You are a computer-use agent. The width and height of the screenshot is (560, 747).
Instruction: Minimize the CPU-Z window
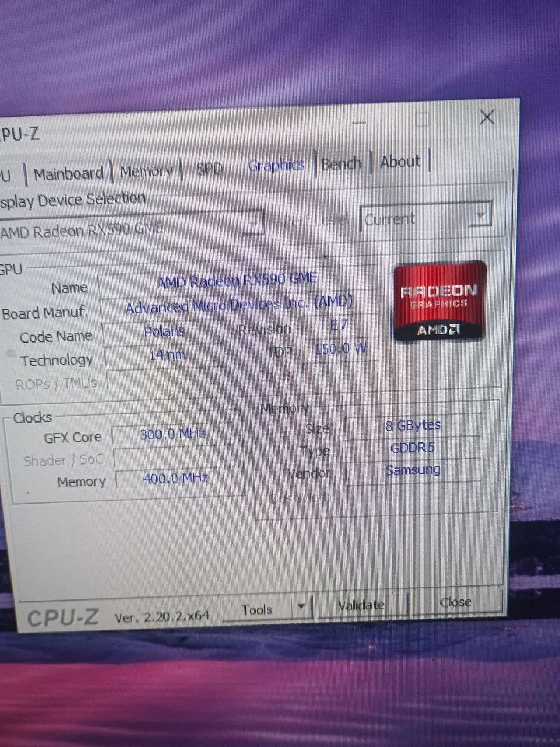coord(359,123)
